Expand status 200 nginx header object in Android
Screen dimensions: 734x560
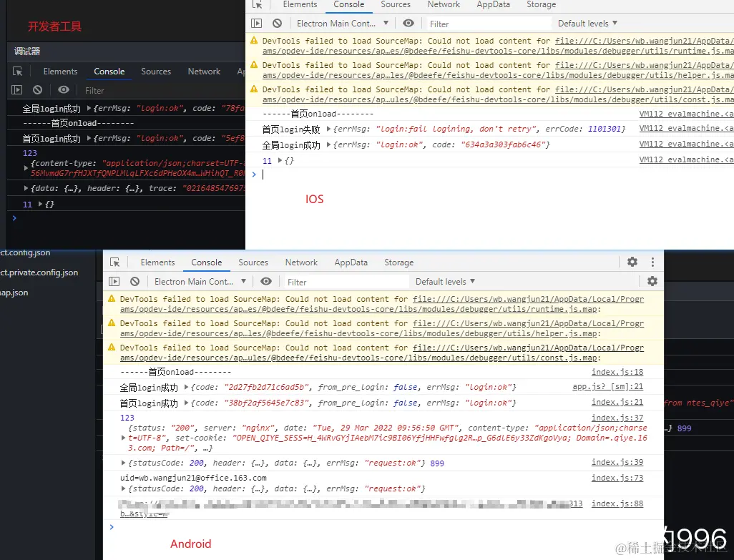(123, 438)
